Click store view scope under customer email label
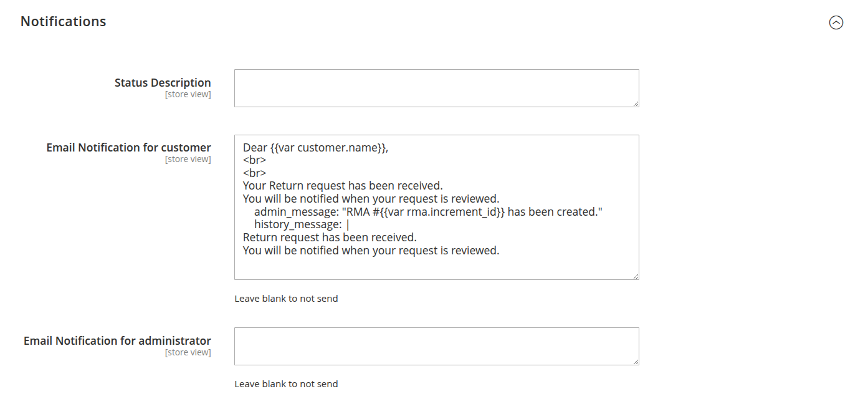The image size is (868, 404). tap(188, 160)
